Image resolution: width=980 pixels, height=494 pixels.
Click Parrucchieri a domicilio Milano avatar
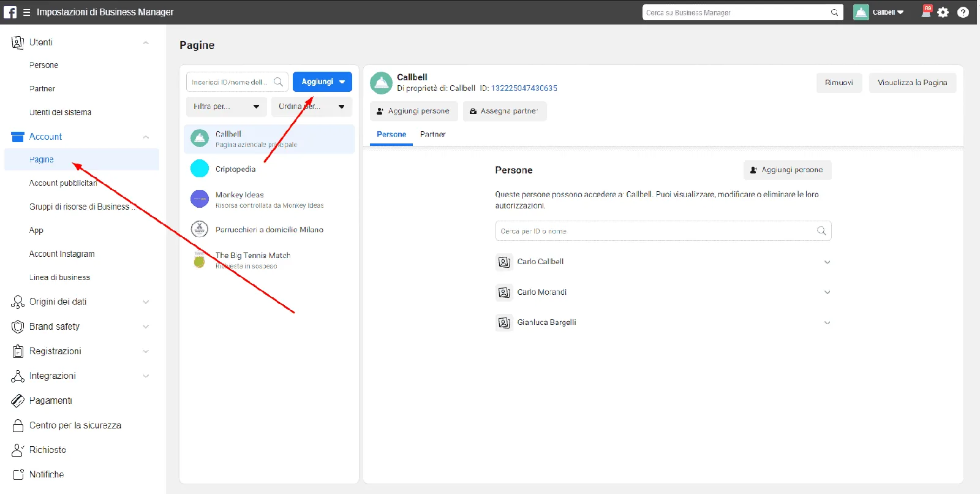(200, 229)
